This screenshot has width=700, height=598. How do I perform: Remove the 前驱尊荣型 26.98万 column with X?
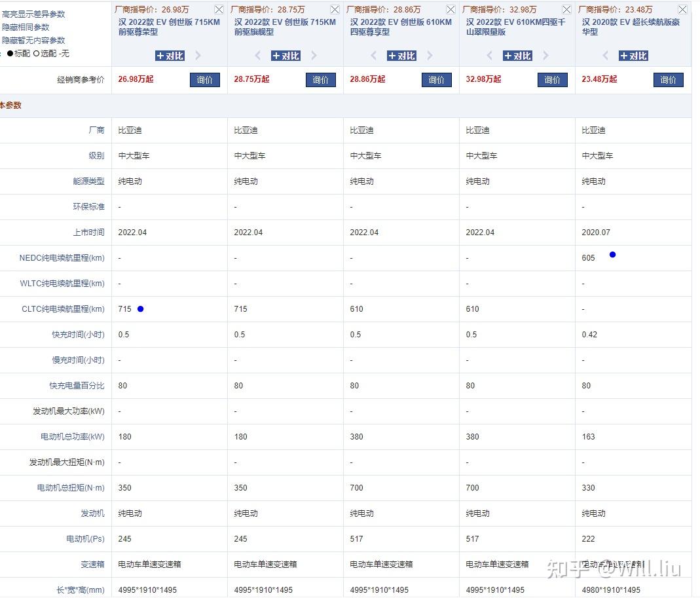pyautogui.click(x=219, y=9)
